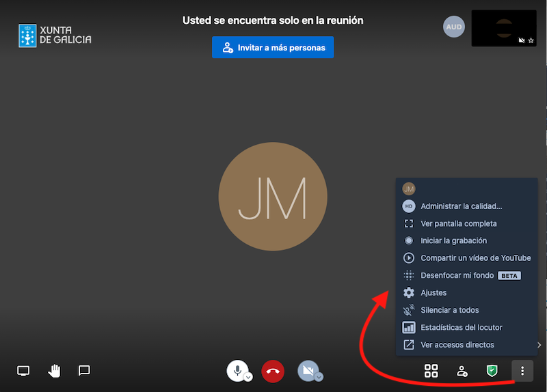Image resolution: width=547 pixels, height=392 pixels.
Task: Expand the camera video settings arrow
Action: click(x=319, y=377)
